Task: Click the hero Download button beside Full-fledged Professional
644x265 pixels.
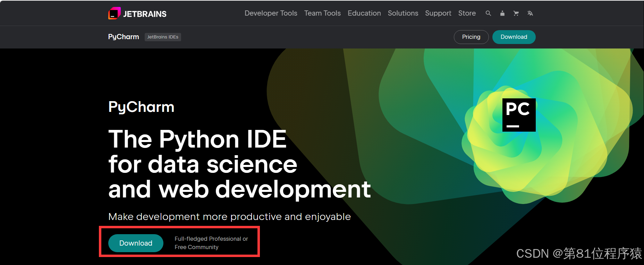Action: click(x=136, y=243)
